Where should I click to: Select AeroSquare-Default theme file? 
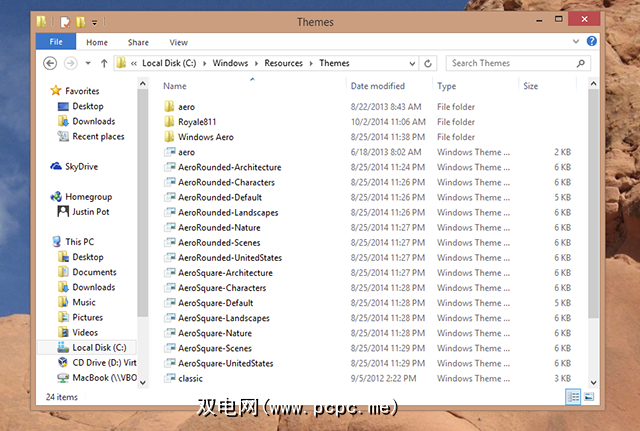click(x=216, y=303)
